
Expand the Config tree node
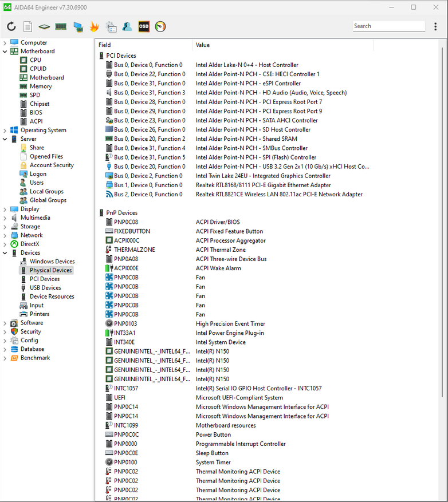pos(5,341)
